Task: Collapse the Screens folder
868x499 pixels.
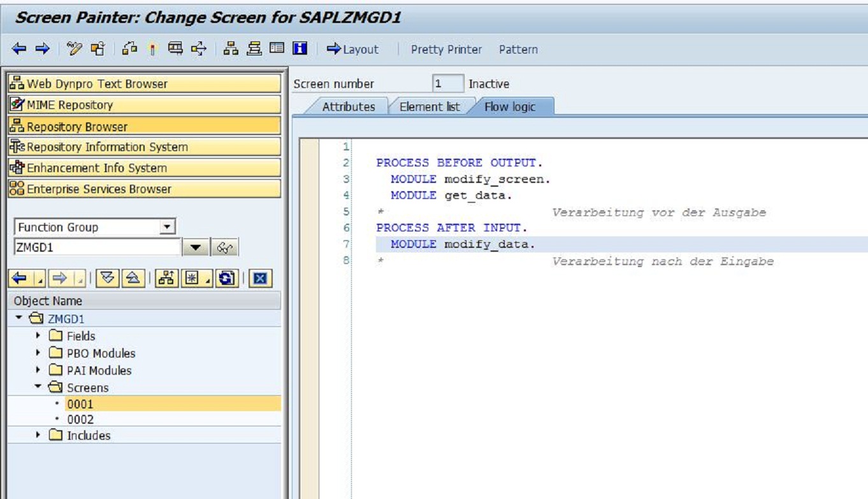Action: point(38,387)
